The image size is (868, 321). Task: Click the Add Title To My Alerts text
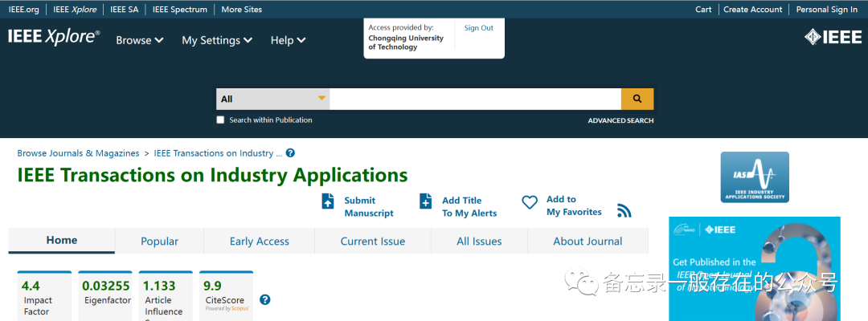click(469, 206)
